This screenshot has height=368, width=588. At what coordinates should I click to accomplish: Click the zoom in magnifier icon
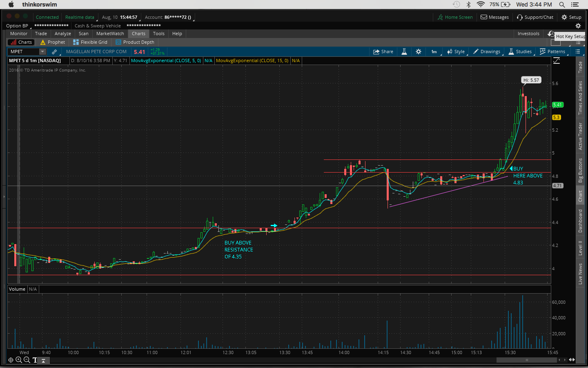tap(19, 360)
